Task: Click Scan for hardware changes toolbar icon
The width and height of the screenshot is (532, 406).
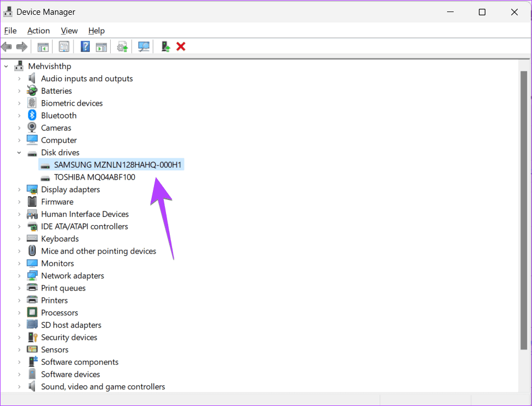Action: (x=144, y=47)
